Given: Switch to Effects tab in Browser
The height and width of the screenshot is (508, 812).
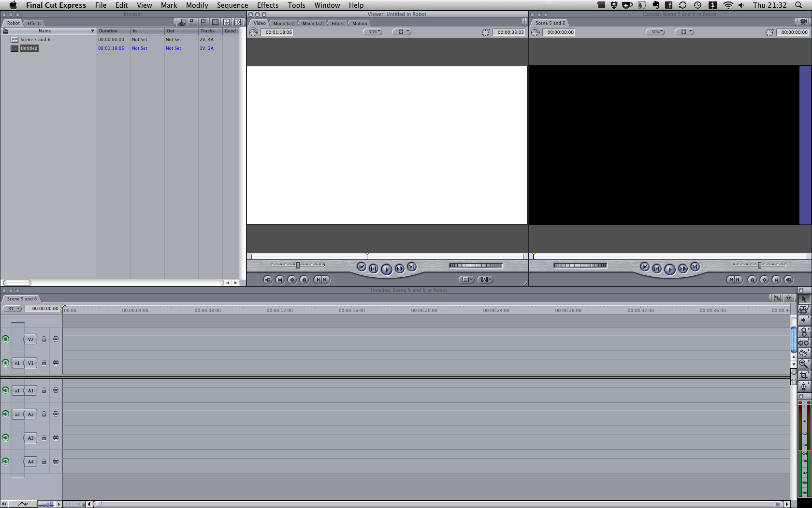Looking at the screenshot, I should [34, 23].
